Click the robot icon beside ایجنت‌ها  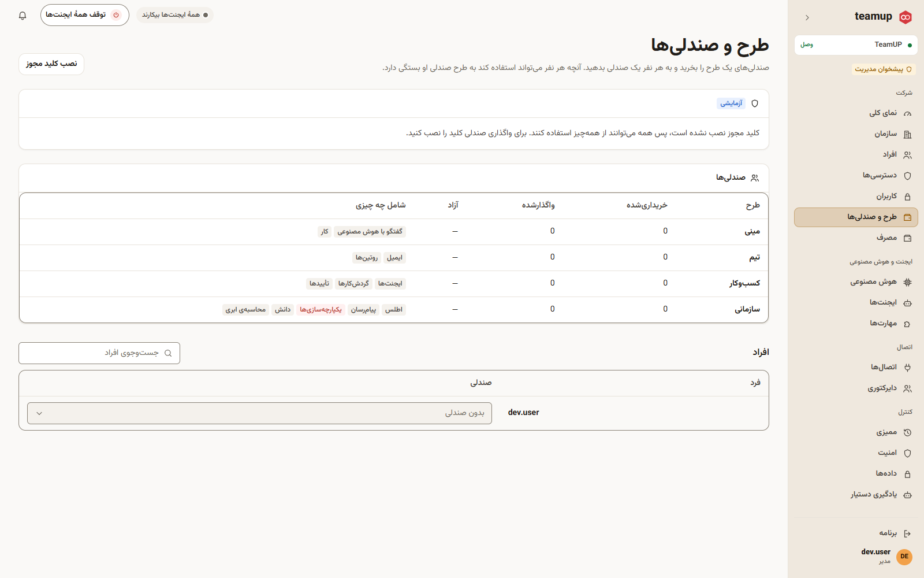(907, 303)
